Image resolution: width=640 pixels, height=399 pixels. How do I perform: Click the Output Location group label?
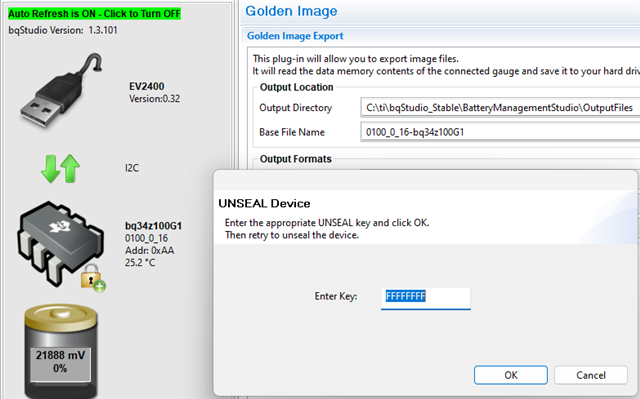(x=296, y=87)
